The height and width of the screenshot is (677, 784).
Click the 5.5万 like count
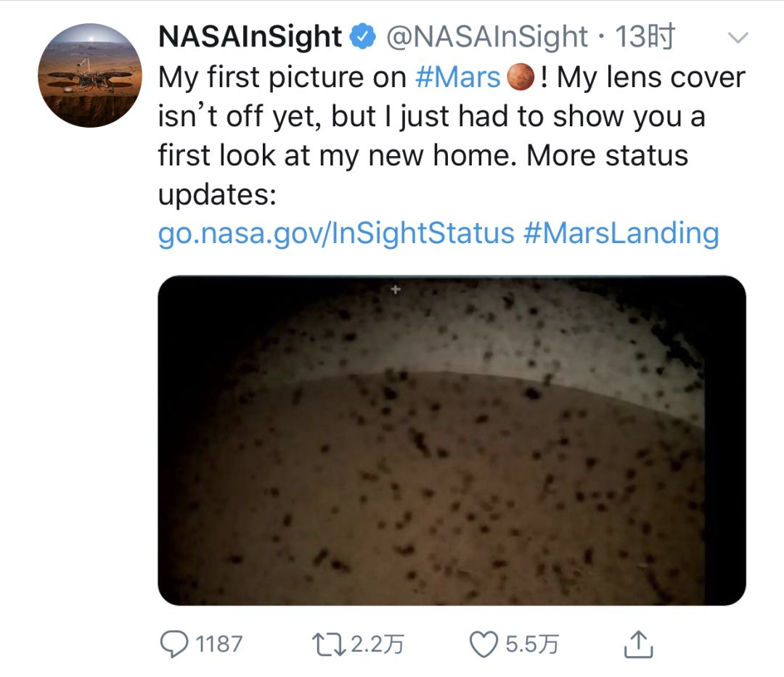point(532,644)
